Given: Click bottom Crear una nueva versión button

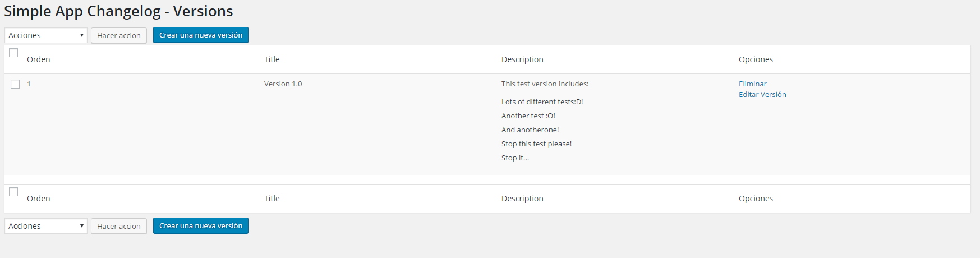Looking at the screenshot, I should (x=201, y=225).
